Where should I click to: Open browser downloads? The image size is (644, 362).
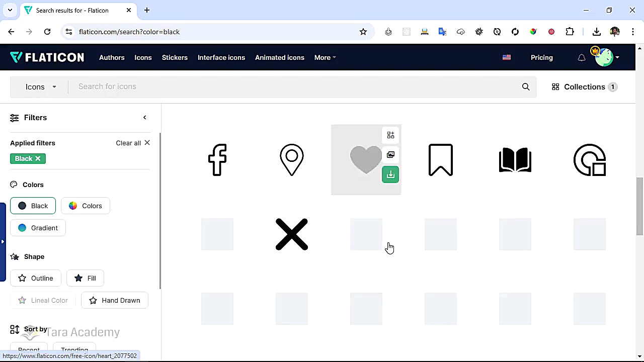click(x=597, y=32)
